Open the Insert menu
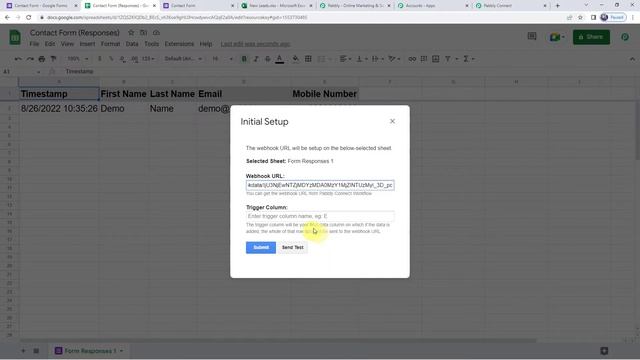The width and height of the screenshot is (640, 360). (87, 44)
